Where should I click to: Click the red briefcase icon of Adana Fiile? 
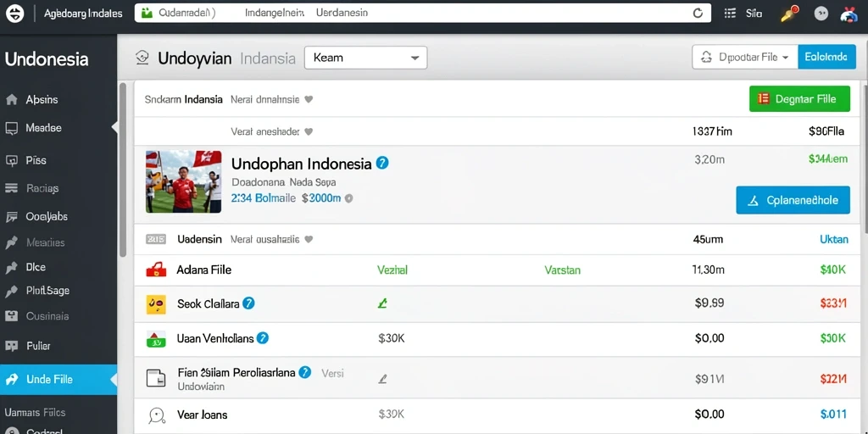[x=156, y=270]
